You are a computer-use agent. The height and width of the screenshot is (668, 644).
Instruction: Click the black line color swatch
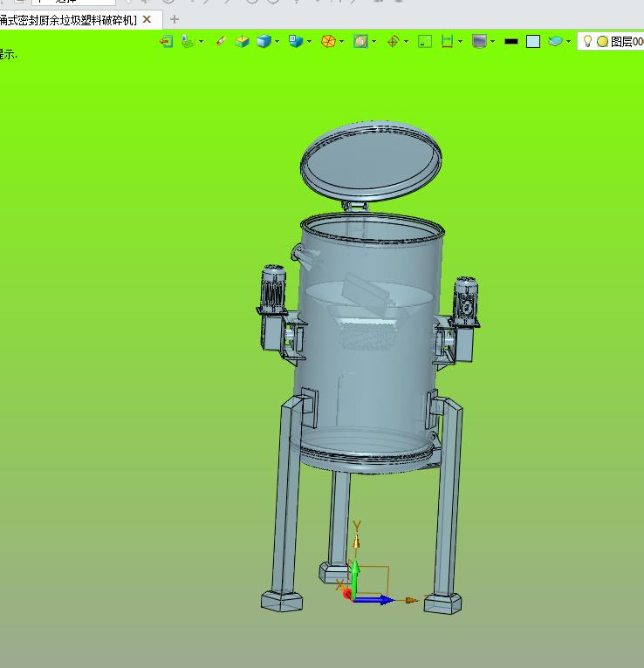click(x=511, y=41)
